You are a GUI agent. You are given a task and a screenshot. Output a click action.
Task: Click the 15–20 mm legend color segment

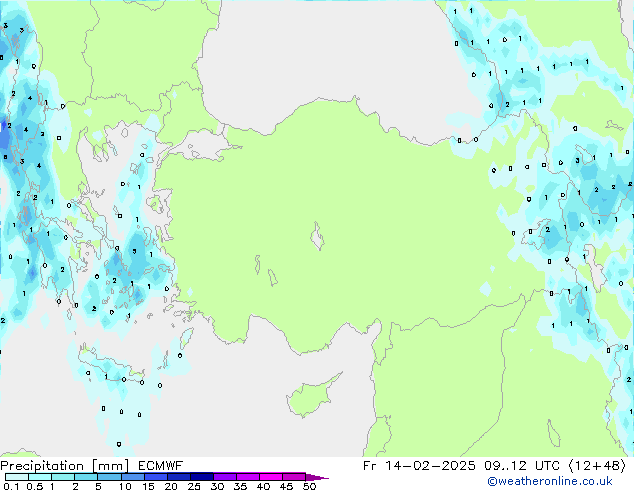point(156,477)
